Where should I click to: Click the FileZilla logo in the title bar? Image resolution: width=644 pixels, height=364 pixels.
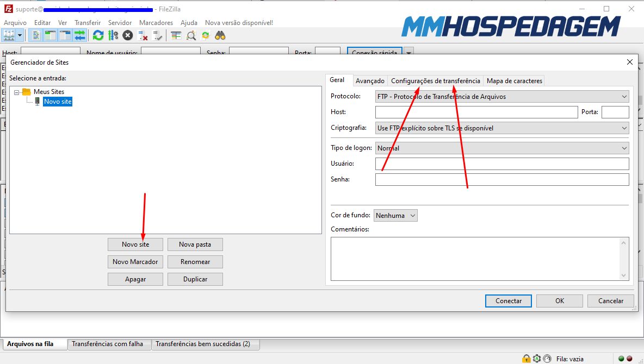[x=8, y=9]
